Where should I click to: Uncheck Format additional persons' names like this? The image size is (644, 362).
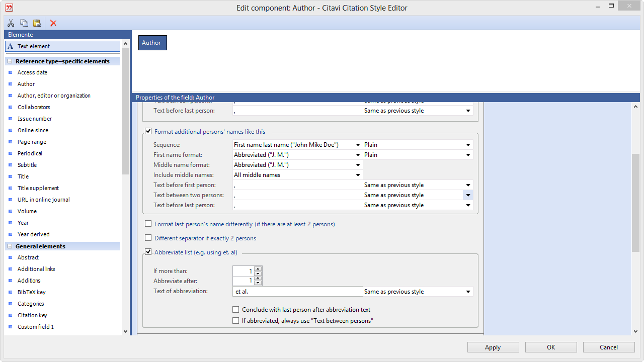pos(148,131)
